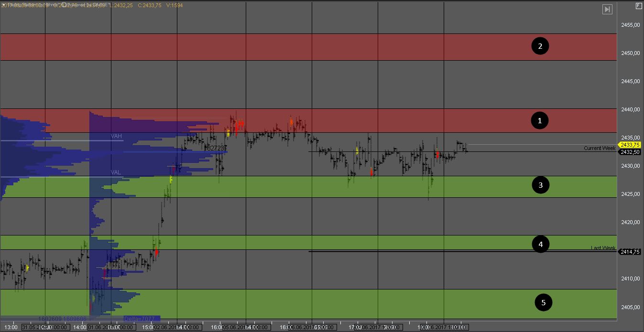Select the VAL label on the volume profile

[116, 172]
